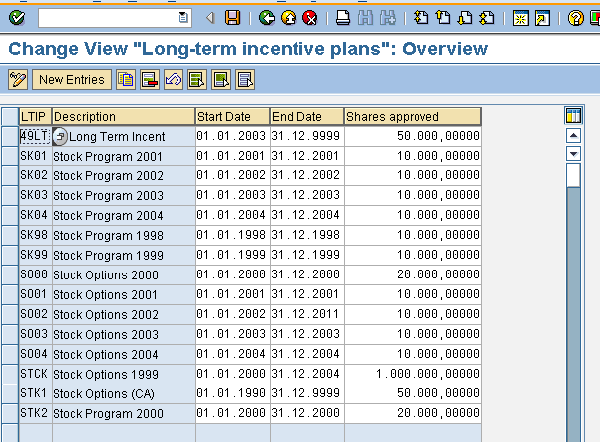Click start date 01.01.1998 cell
This screenshot has height=442, width=600.
click(x=233, y=235)
